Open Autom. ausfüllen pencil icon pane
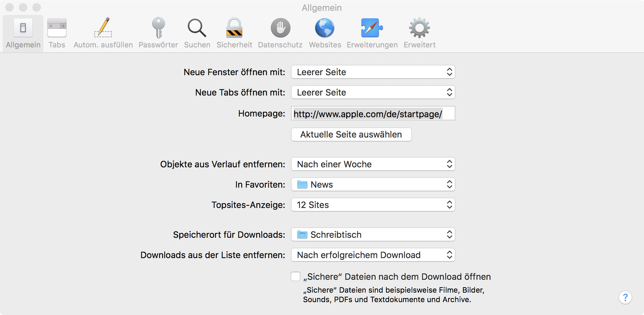The width and height of the screenshot is (644, 315). [103, 33]
